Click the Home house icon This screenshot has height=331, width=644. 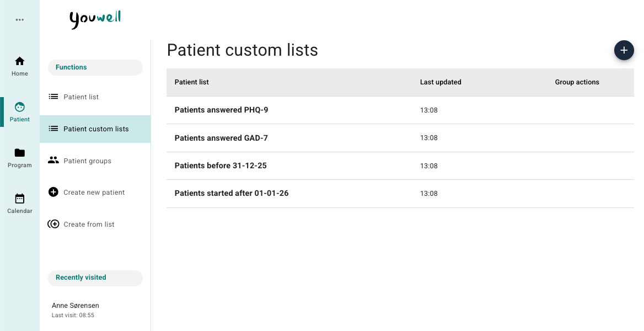click(20, 61)
